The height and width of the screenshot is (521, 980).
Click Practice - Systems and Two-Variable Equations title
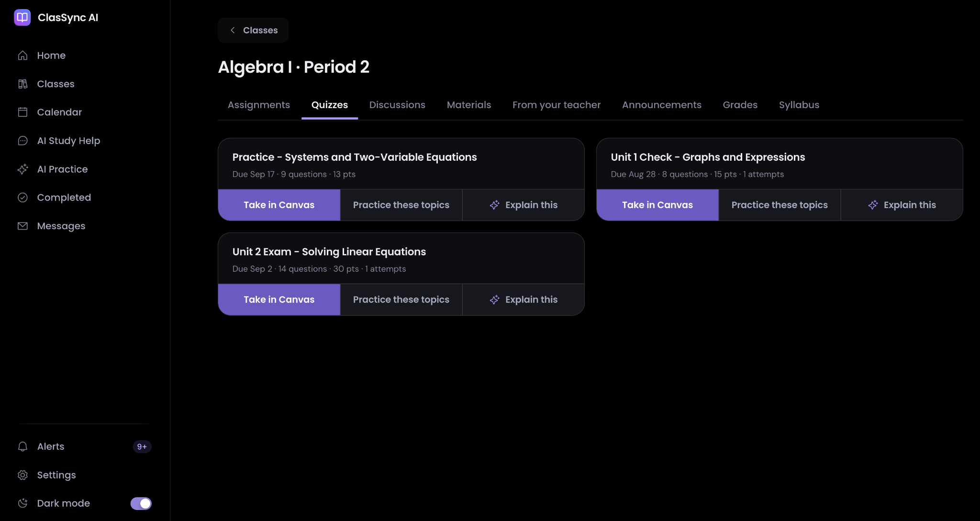click(355, 157)
